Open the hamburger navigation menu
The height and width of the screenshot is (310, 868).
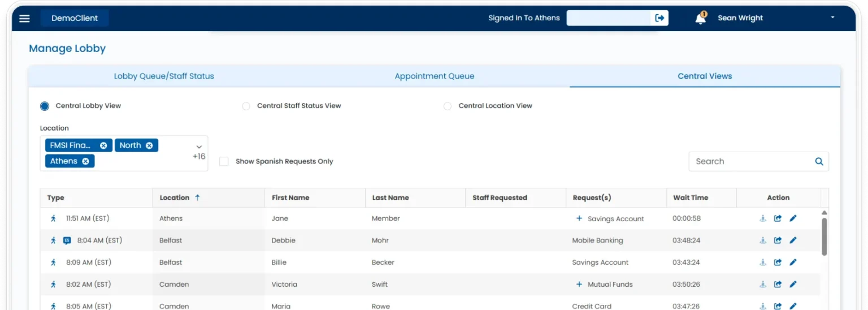click(x=24, y=18)
